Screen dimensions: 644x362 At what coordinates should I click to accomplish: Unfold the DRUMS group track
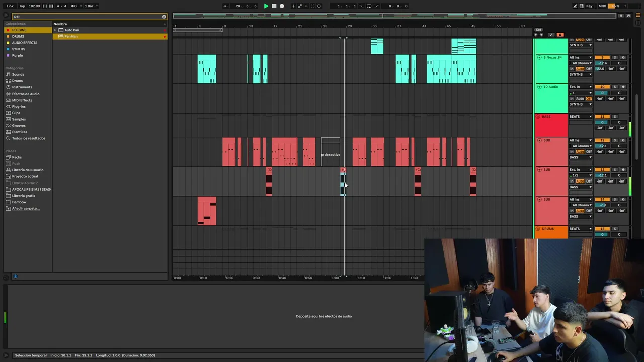coord(538,229)
